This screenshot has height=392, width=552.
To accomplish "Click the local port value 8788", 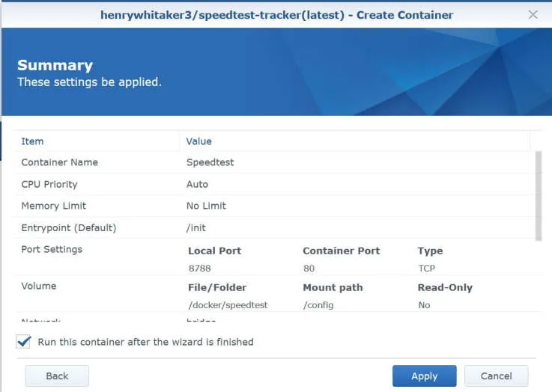I will 201,268.
